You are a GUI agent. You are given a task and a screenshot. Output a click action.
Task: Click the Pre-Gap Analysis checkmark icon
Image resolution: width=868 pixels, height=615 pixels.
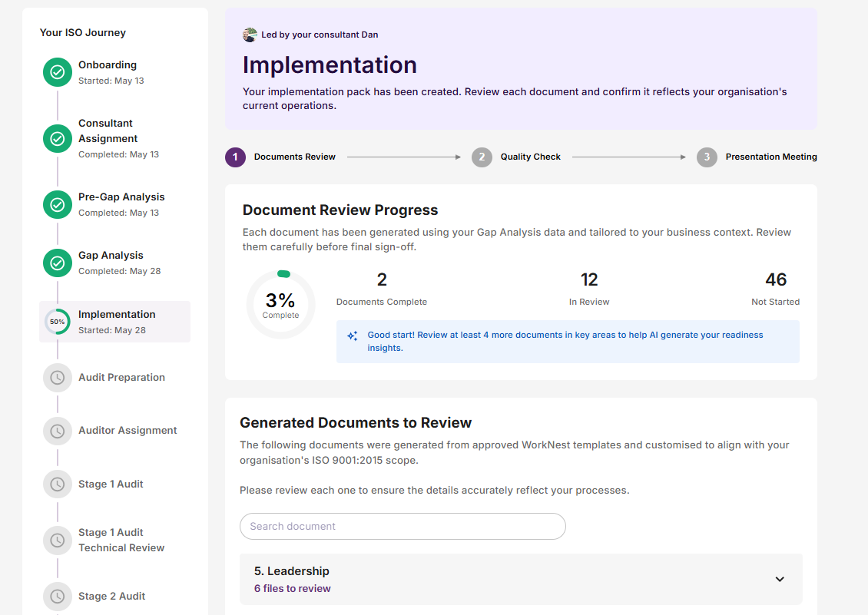58,205
